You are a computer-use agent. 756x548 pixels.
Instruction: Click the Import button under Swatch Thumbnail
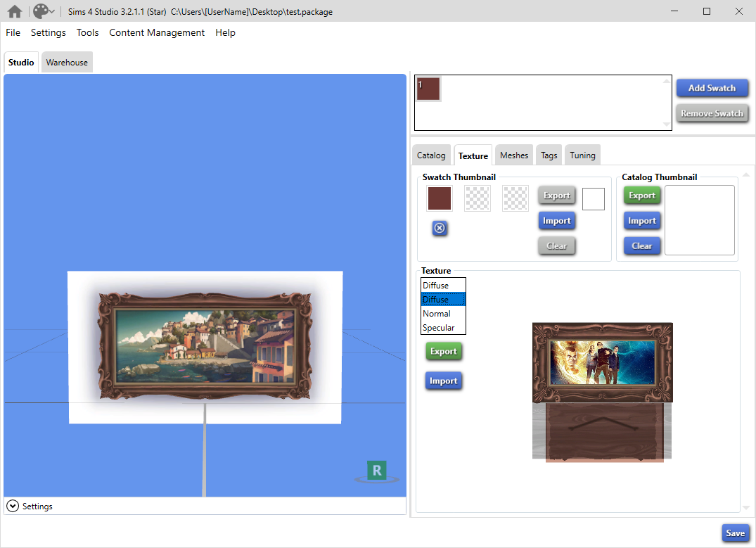tap(556, 220)
